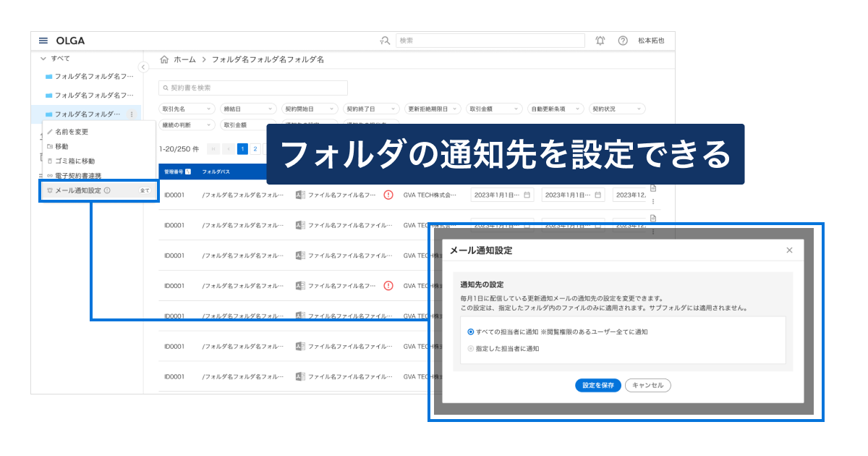The image size is (868, 456).
Task: Go to the previous page with the pagination arrow
Action: pyautogui.click(x=229, y=149)
